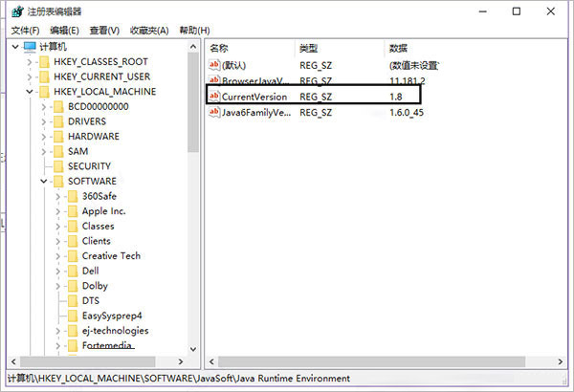Click the 360Safe folder icon
574x392 pixels.
click(x=73, y=197)
